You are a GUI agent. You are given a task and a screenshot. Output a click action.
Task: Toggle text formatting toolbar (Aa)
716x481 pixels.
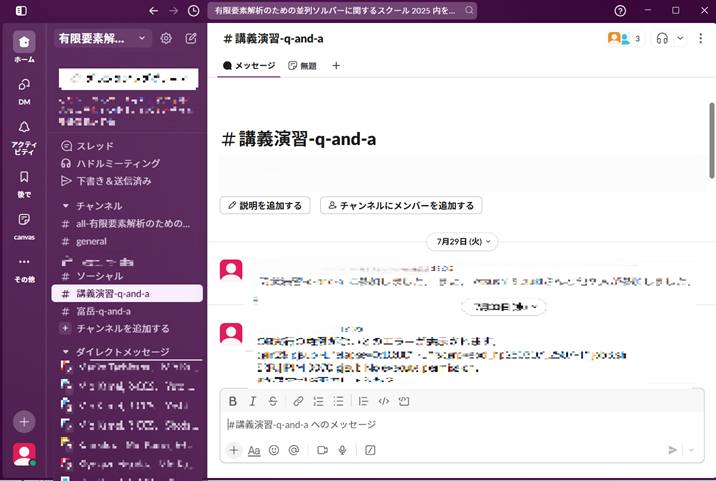[x=254, y=450]
